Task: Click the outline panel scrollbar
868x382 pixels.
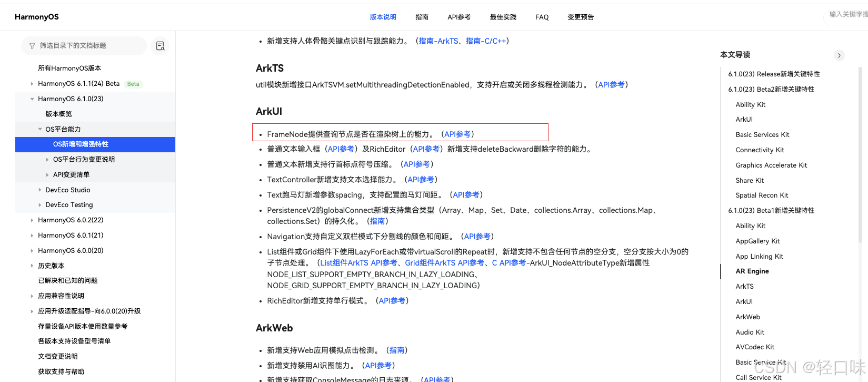Action: tap(861, 155)
